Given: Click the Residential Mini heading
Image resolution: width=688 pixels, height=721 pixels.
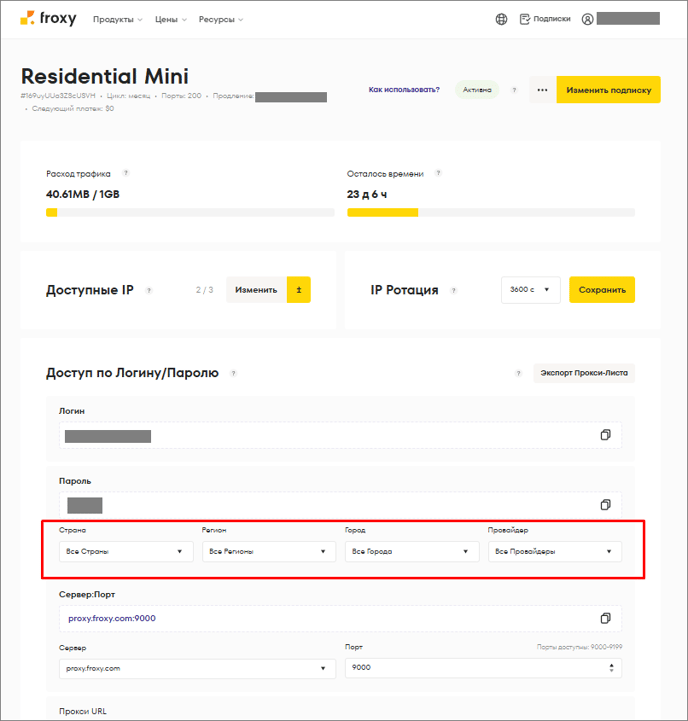Looking at the screenshot, I should point(105,76).
